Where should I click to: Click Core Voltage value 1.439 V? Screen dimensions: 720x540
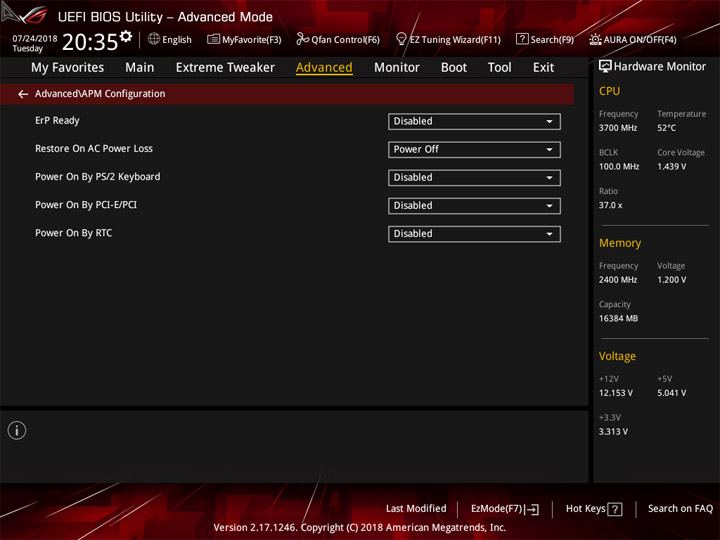tap(671, 167)
